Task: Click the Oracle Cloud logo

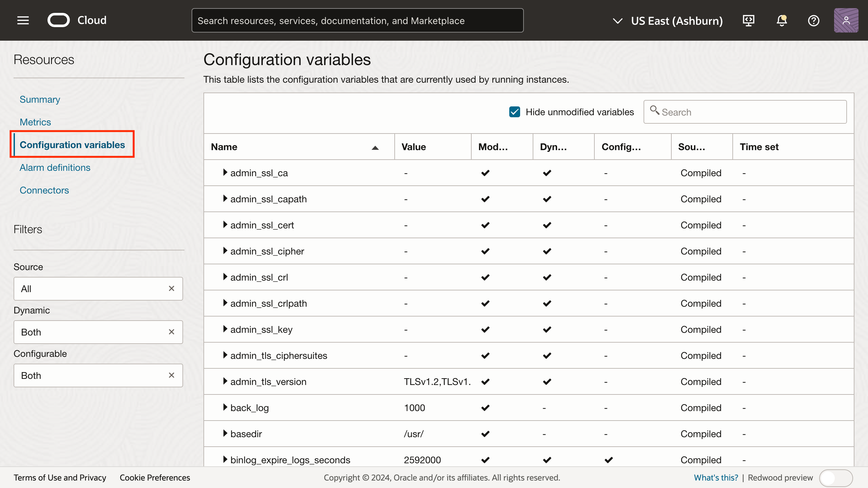Action: click(58, 20)
